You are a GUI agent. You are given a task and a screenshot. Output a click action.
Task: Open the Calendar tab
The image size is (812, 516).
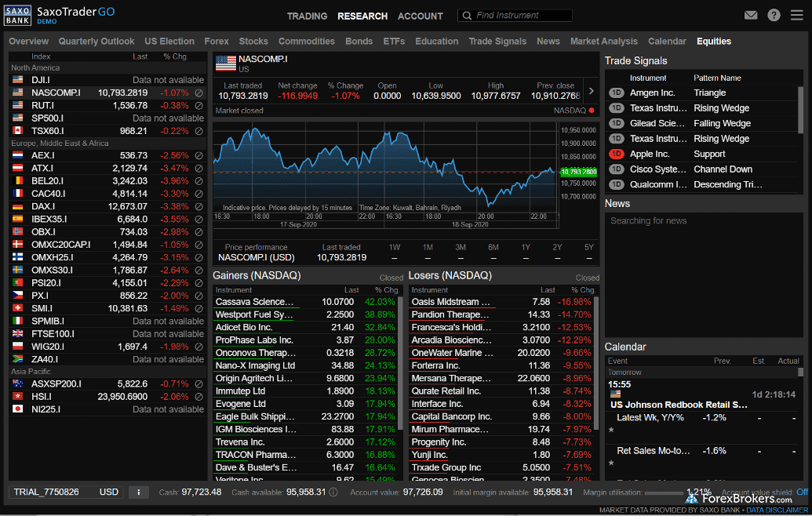[x=667, y=42]
